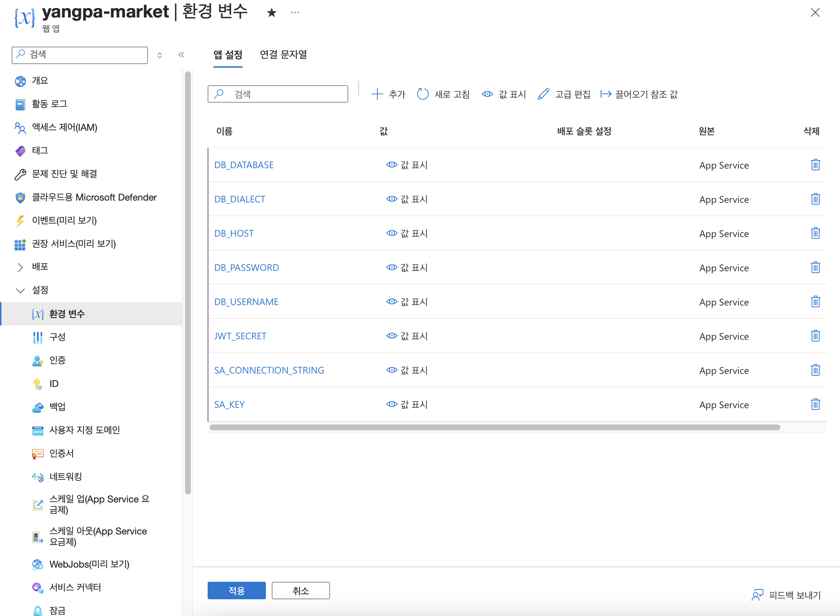
Task: Click trash icon for JWT_SECRET row
Action: coord(815,336)
